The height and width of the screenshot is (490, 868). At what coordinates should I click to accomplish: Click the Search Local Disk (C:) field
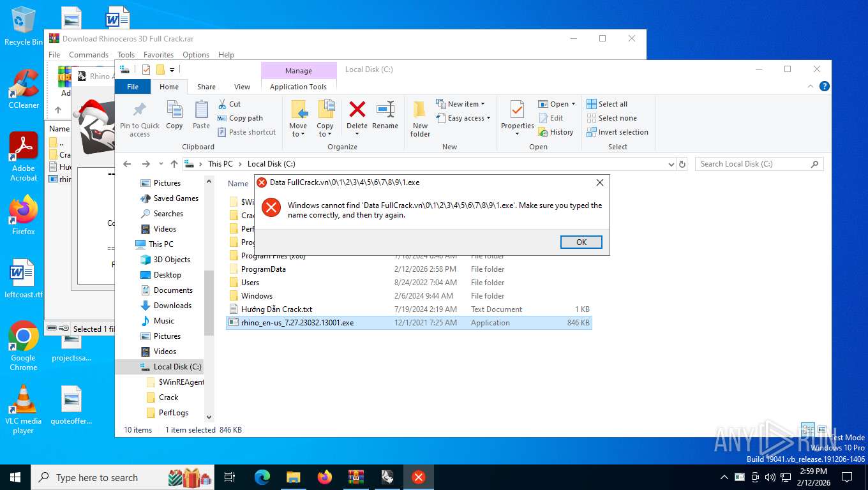pos(759,164)
